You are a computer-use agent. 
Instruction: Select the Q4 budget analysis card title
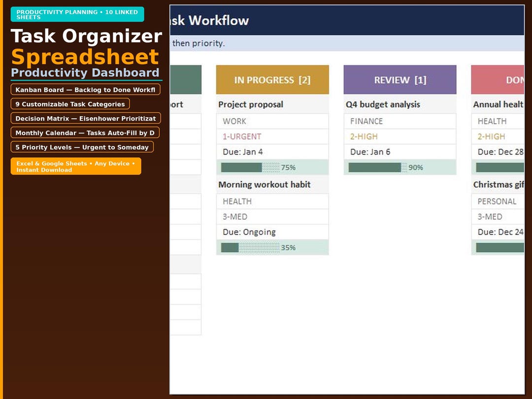point(383,104)
